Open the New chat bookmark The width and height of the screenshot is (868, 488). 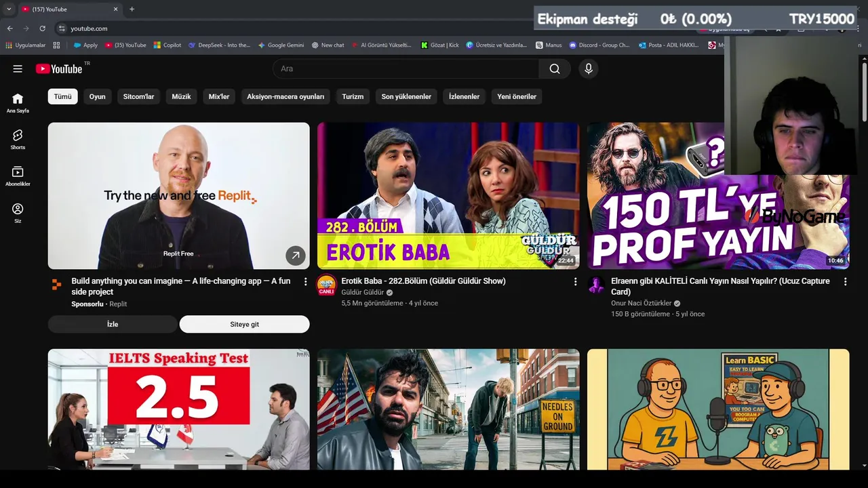(328, 45)
